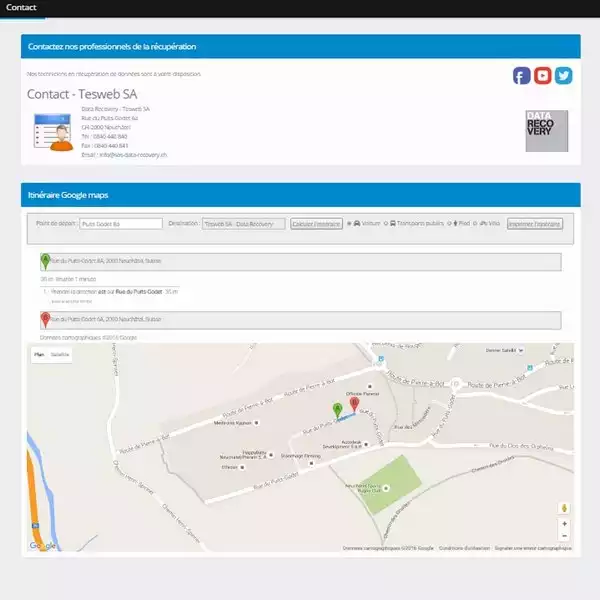Image resolution: width=600 pixels, height=600 pixels.
Task: Click the Contact - Tesweb SA heading
Action: pos(82,94)
